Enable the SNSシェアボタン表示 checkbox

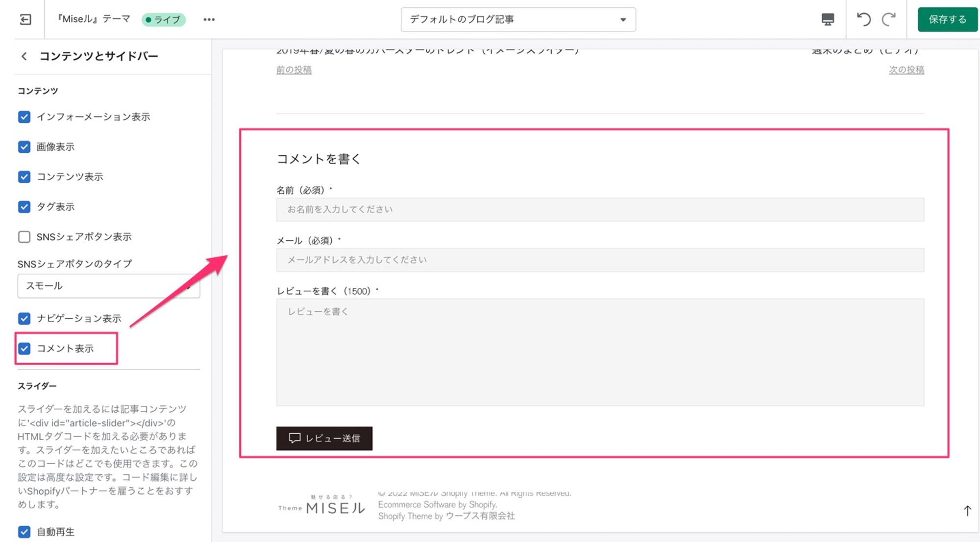24,237
